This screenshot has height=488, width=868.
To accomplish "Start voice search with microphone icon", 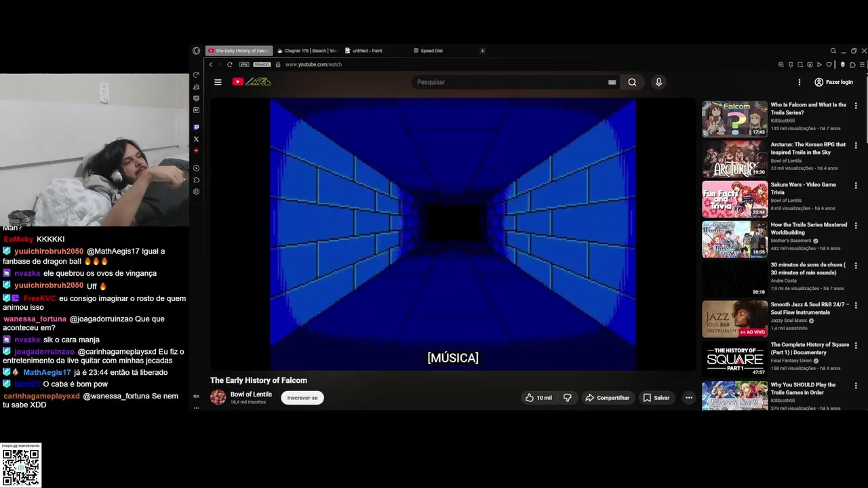I will (658, 82).
